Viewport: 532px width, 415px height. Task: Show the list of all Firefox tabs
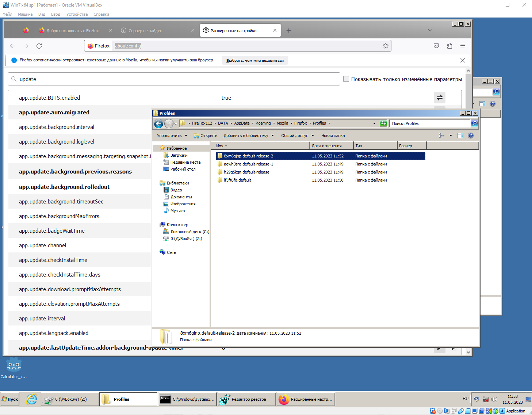pyautogui.click(x=430, y=30)
